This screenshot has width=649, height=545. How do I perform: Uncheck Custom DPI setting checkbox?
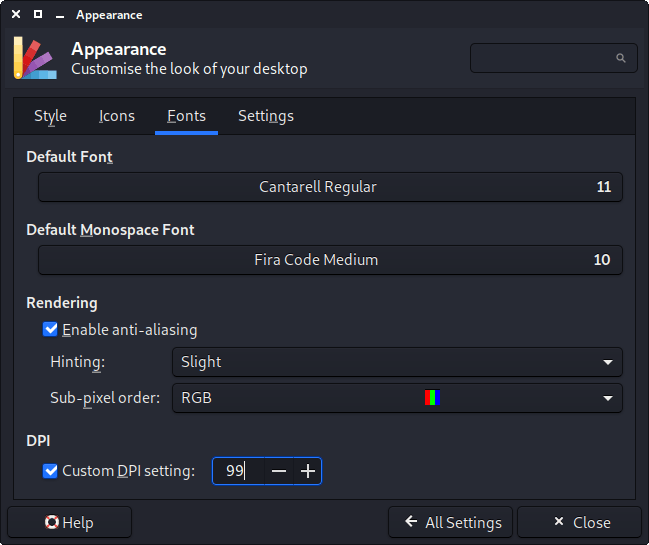pyautogui.click(x=51, y=470)
